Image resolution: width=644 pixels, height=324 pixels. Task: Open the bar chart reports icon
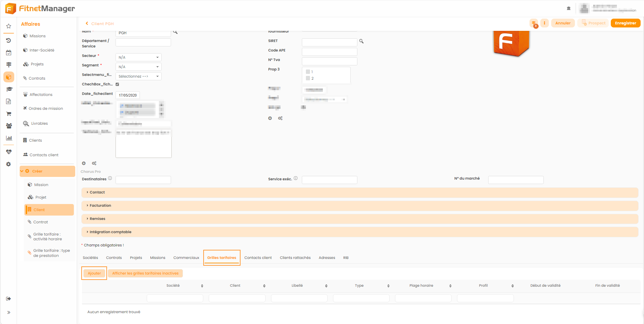coord(9,138)
